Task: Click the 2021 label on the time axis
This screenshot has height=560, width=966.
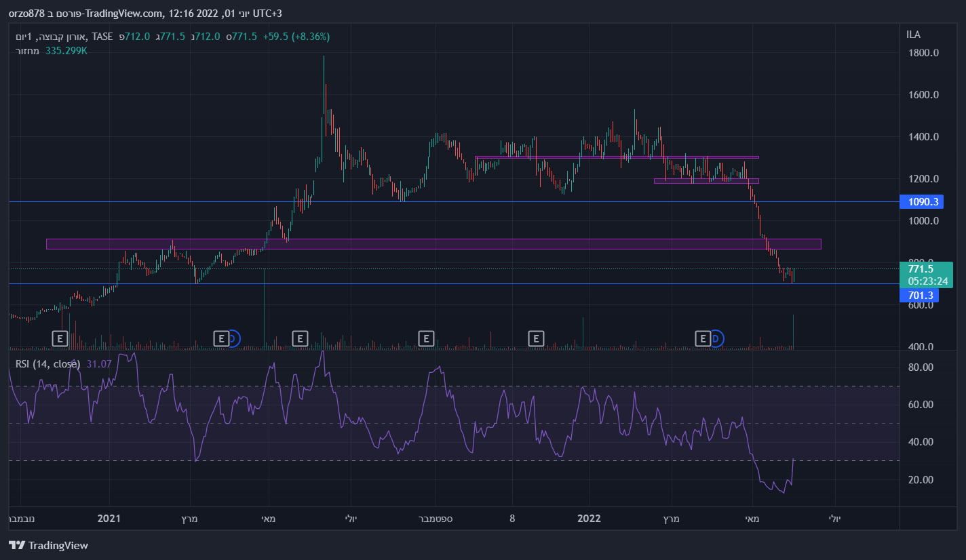Action: pyautogui.click(x=109, y=519)
